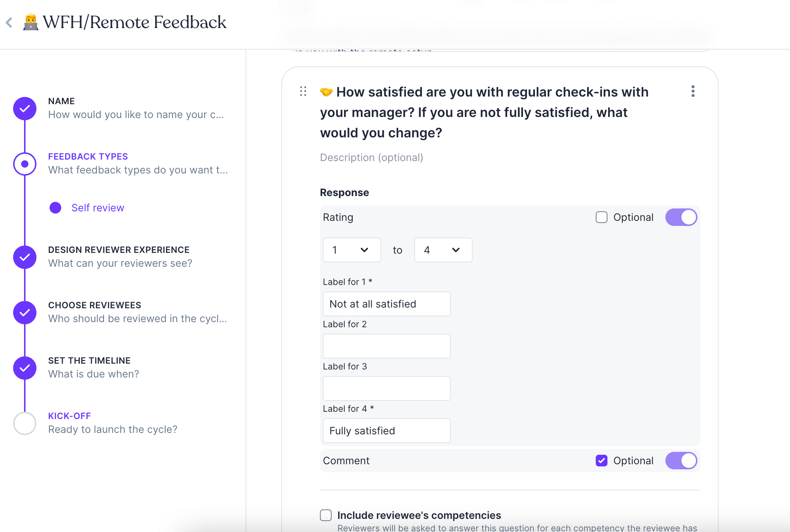790x532 pixels.
Task: Uncheck the Optional checkbox for Comment
Action: (x=602, y=461)
